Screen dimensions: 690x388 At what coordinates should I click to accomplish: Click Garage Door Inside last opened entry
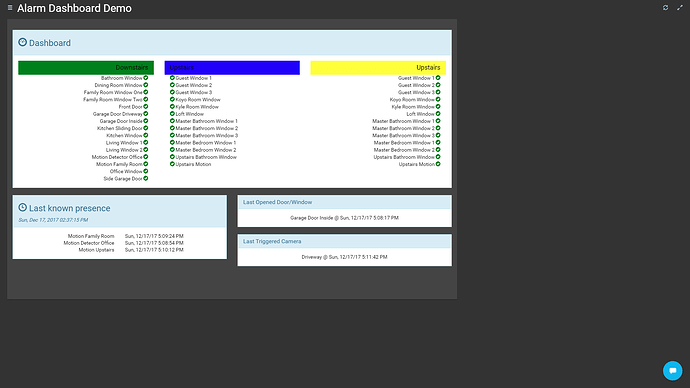tap(344, 218)
